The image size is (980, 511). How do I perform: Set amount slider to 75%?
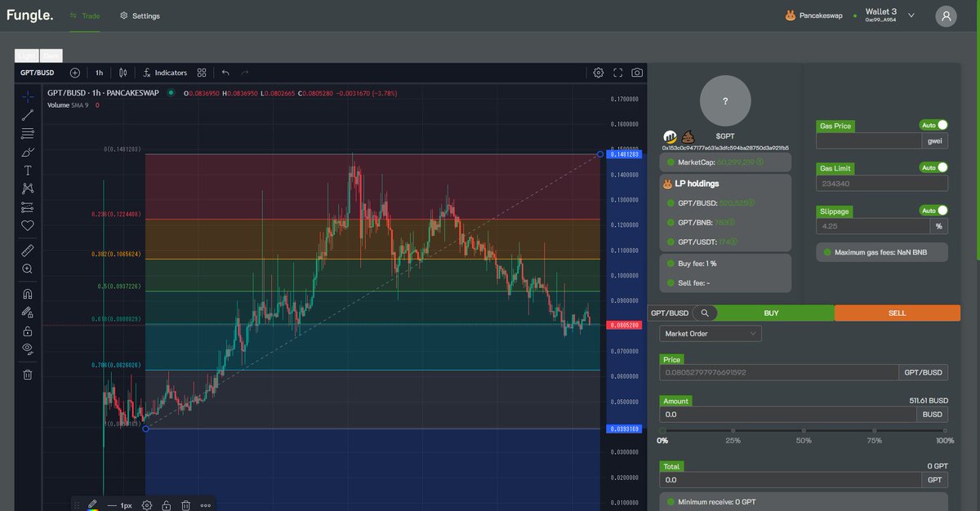pos(875,431)
